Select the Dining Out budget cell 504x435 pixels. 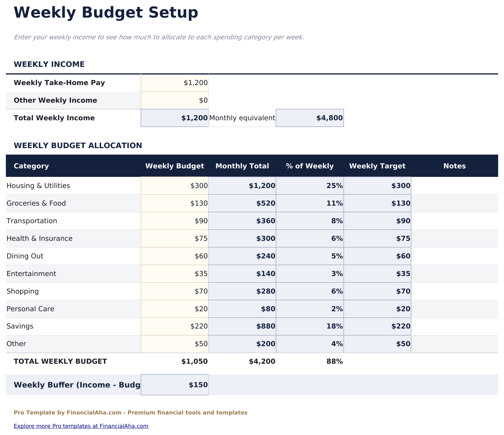pyautogui.click(x=174, y=256)
